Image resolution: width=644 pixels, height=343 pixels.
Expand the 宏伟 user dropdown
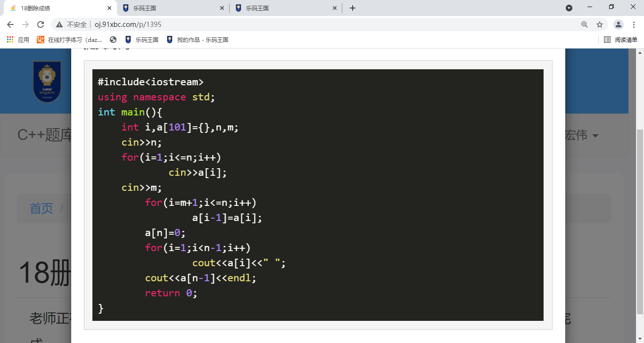[x=582, y=135]
